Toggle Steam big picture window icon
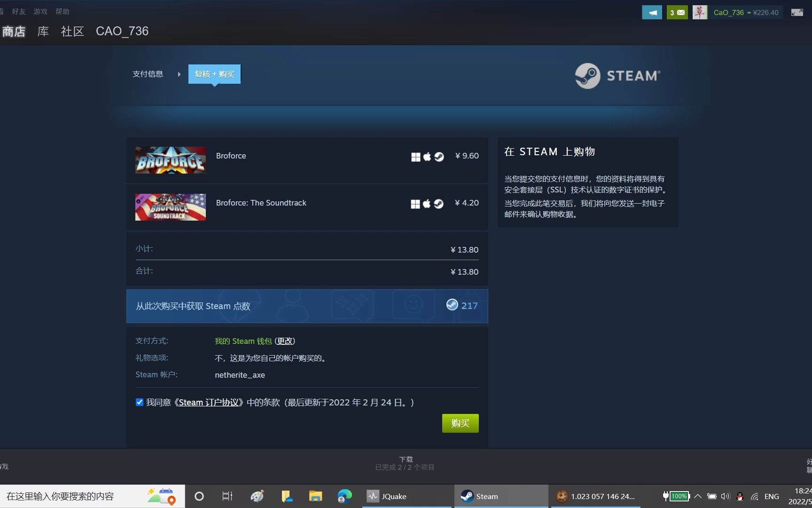Screen dimensions: 812x508 [x=797, y=13]
